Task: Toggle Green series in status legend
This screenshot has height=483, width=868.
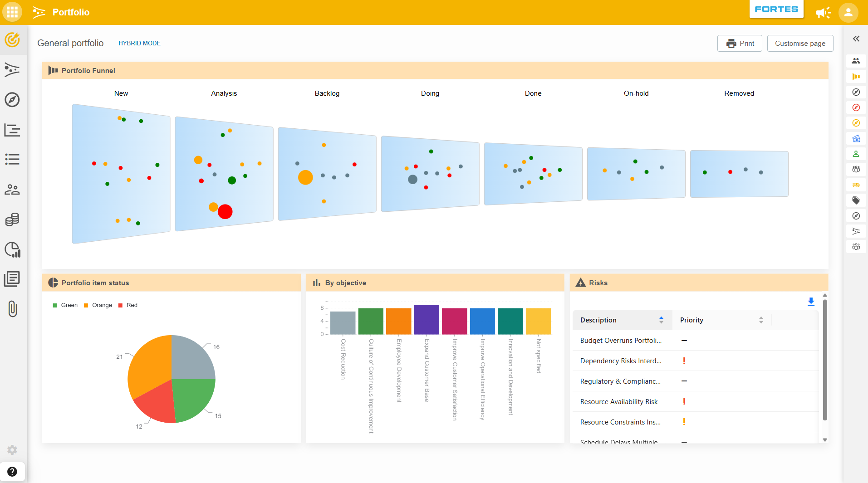Action: [x=65, y=305]
